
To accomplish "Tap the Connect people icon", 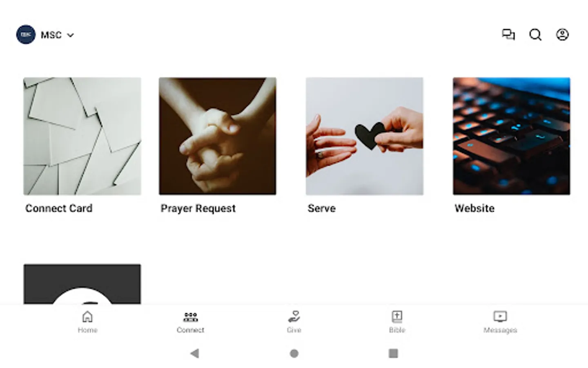I will point(190,317).
